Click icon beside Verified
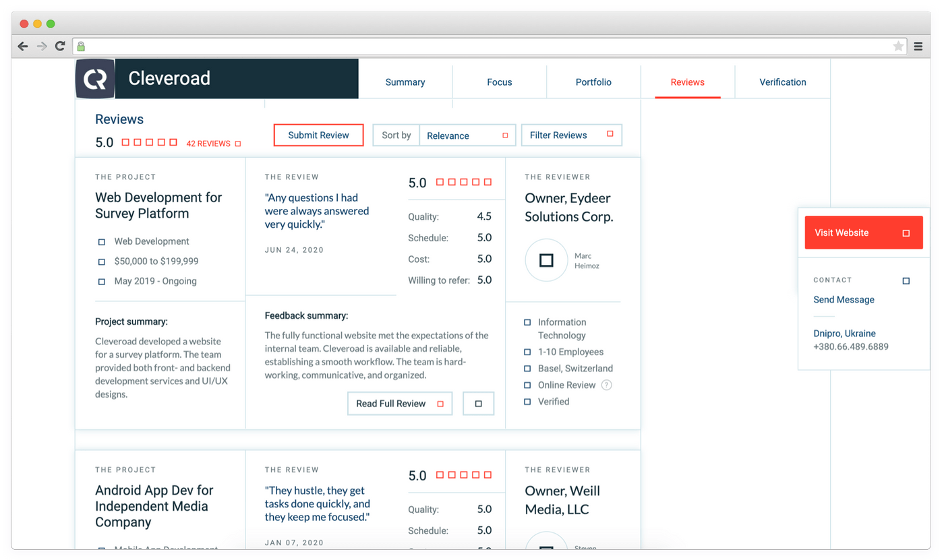This screenshot has height=560, width=944. (x=527, y=402)
